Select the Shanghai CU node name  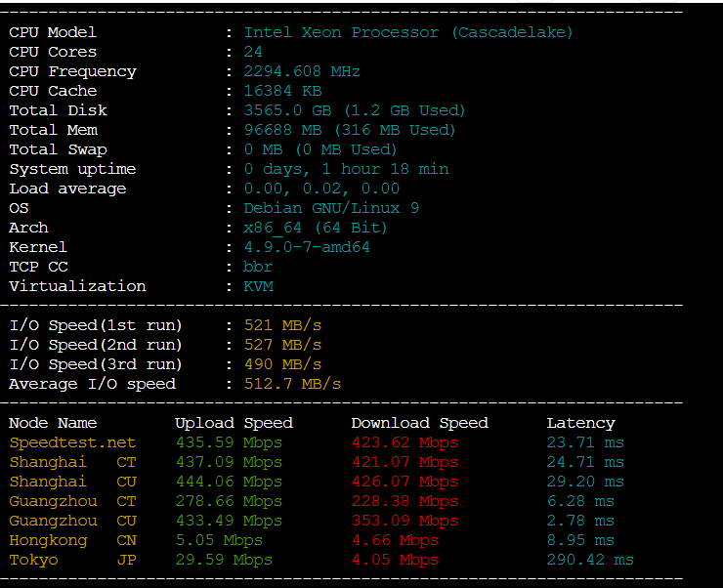click(72, 482)
